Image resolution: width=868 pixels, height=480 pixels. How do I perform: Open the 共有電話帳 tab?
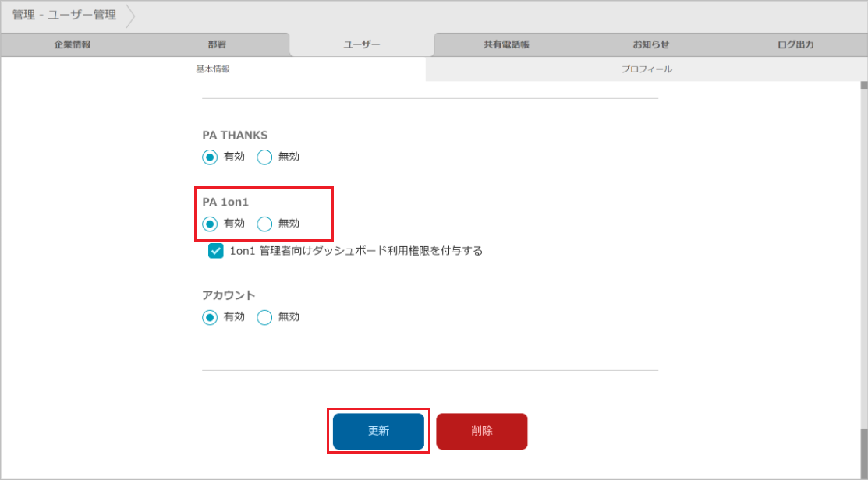tap(506, 44)
